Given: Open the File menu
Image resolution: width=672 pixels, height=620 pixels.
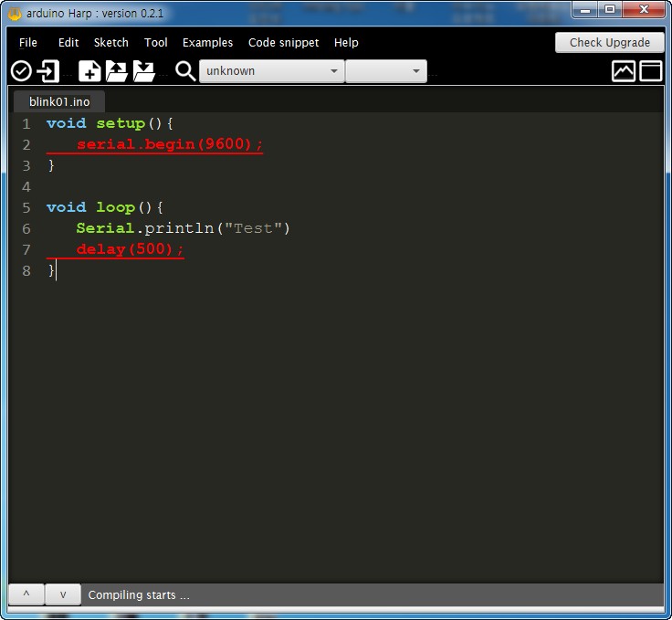Looking at the screenshot, I should (x=28, y=42).
